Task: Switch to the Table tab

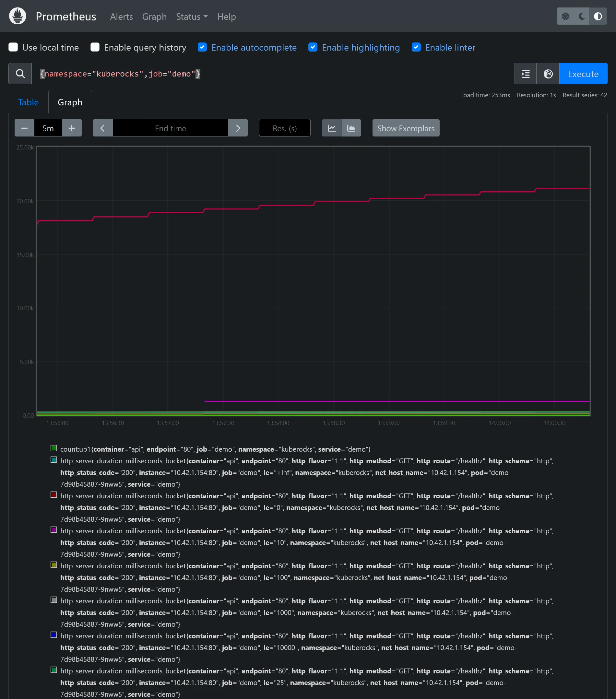Action: [x=29, y=102]
